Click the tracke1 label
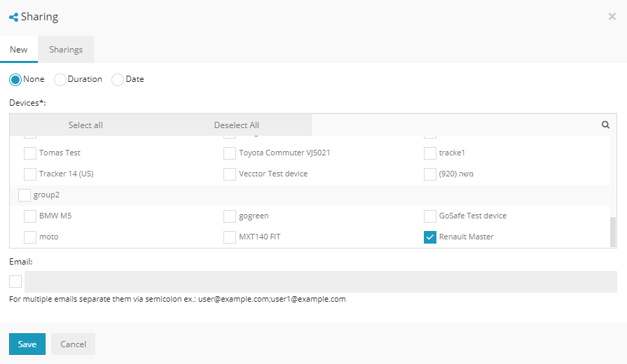The height and width of the screenshot is (364, 627). click(452, 153)
